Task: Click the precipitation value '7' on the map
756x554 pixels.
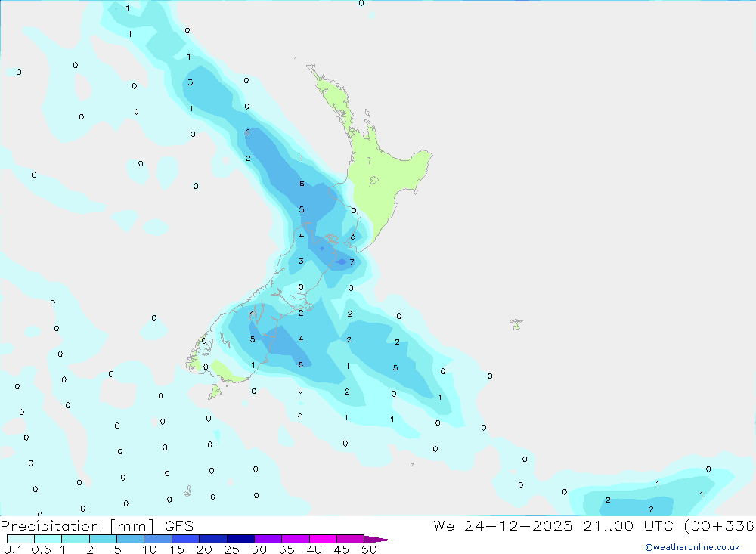Action: coord(352,262)
